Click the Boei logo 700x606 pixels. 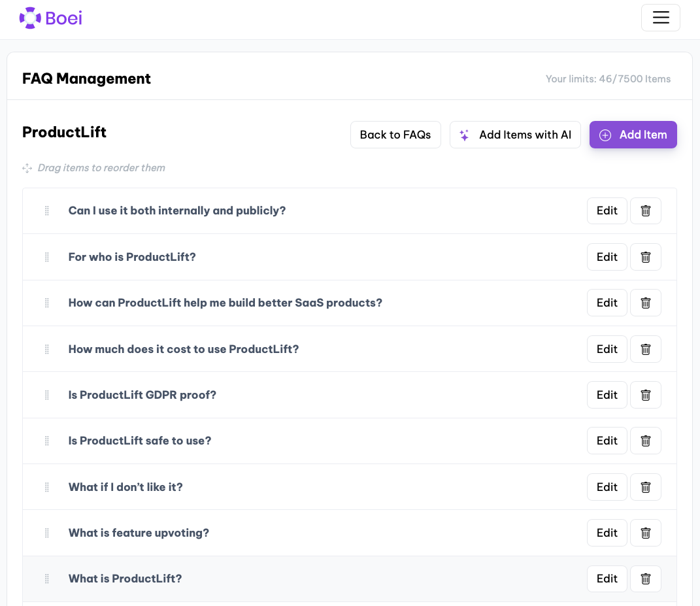click(x=51, y=18)
